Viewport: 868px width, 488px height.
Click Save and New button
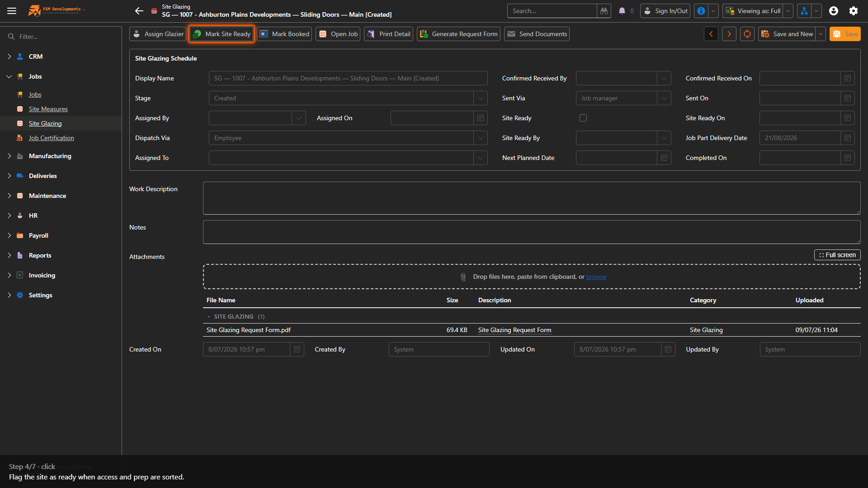coord(787,34)
